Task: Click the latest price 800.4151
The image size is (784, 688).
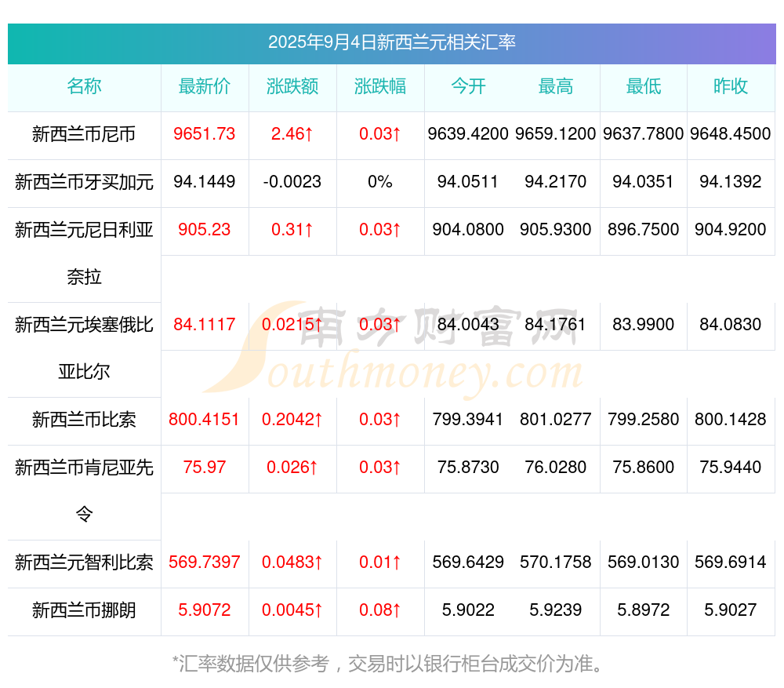Action: coord(205,419)
